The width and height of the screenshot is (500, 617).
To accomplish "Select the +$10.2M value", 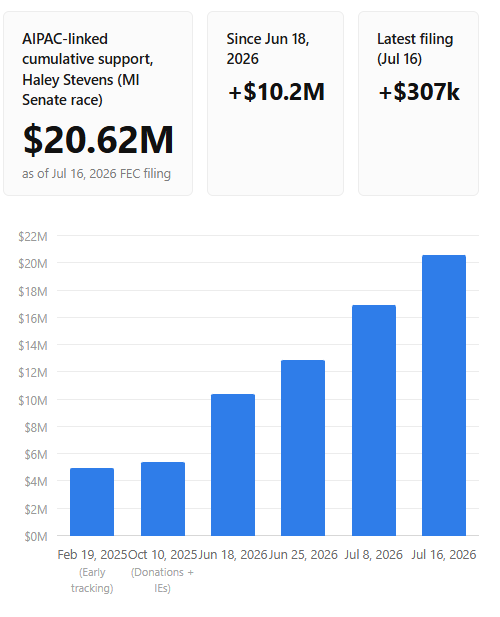I will [276, 92].
